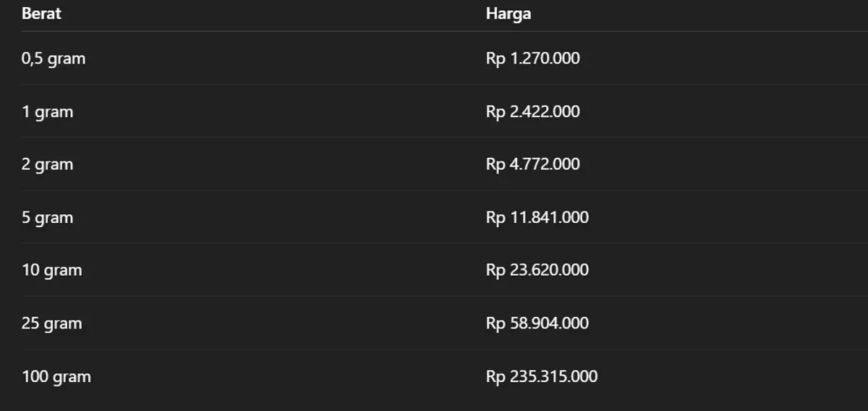The image size is (868, 411).
Task: Click the Harga column header
Action: click(508, 14)
